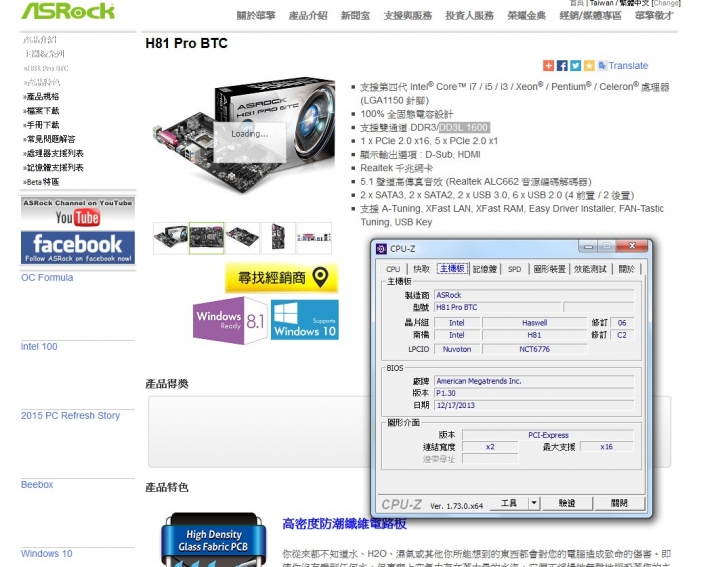Image resolution: width=720 pixels, height=567 pixels.
Task: Click the 尋找經銷商 dealer button
Action: click(281, 277)
